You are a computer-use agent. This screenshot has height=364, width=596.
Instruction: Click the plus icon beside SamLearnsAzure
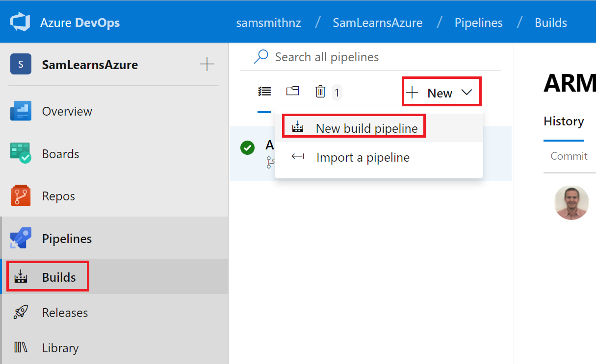tap(207, 64)
